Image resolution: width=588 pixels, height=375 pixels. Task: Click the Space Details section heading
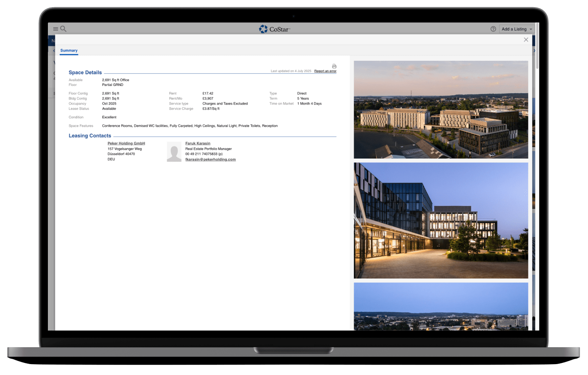pyautogui.click(x=85, y=73)
